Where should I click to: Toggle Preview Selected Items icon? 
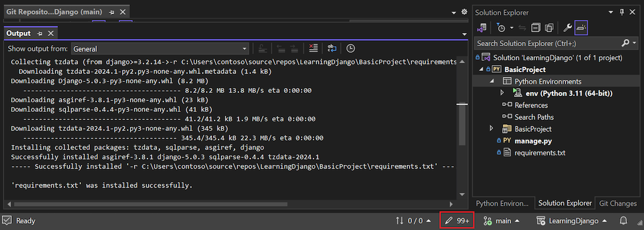click(x=581, y=28)
